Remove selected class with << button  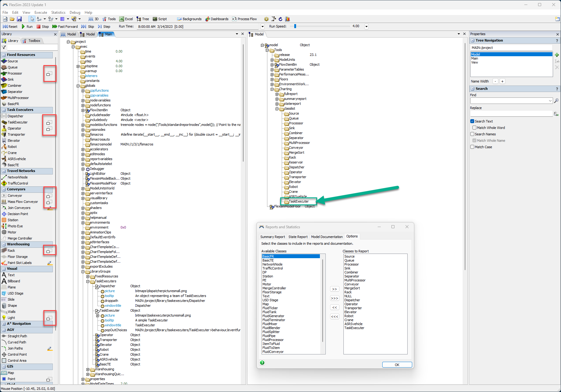335,307
